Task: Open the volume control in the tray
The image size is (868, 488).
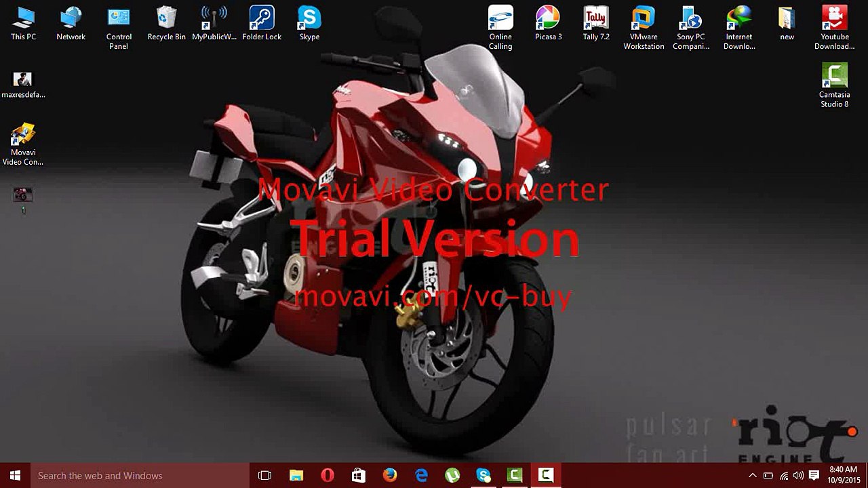Action: tap(800, 476)
